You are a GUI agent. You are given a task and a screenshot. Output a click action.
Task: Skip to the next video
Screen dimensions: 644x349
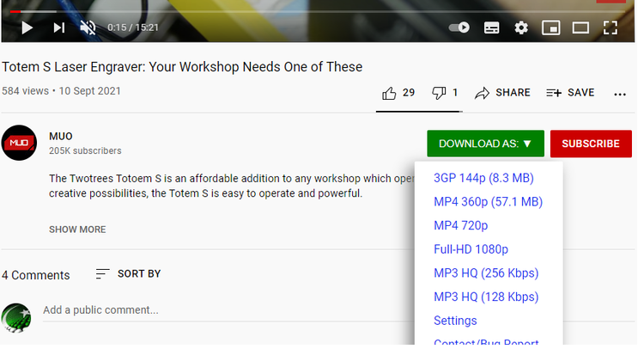click(58, 28)
